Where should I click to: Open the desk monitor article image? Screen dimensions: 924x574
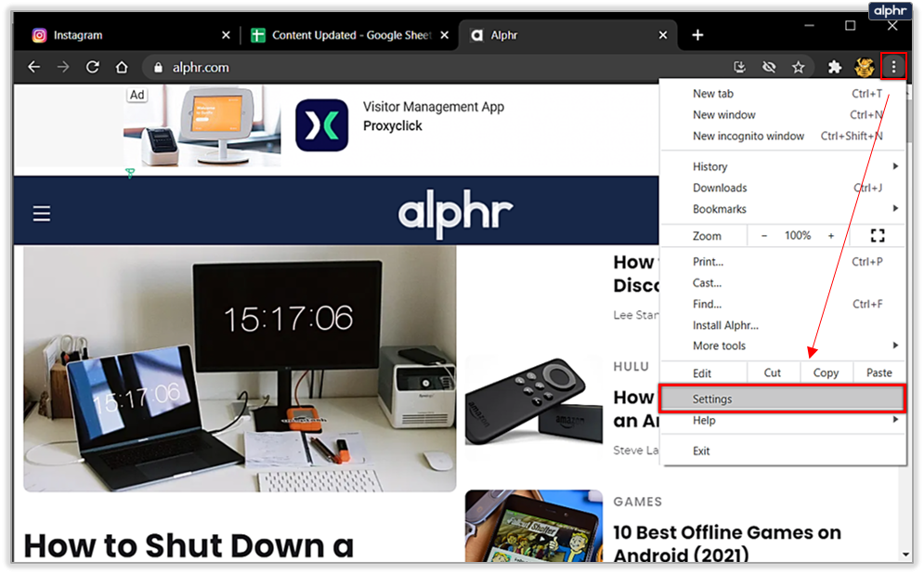pyautogui.click(x=240, y=369)
